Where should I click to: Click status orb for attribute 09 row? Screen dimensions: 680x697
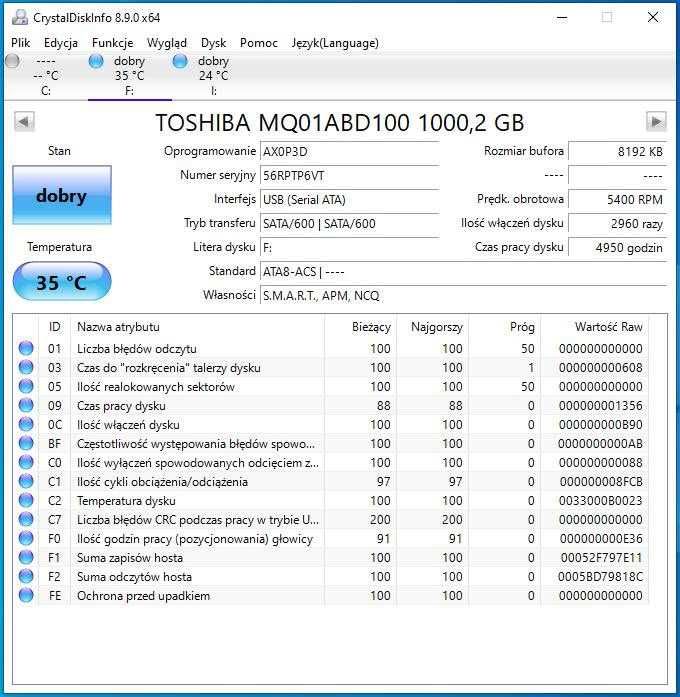[26, 405]
